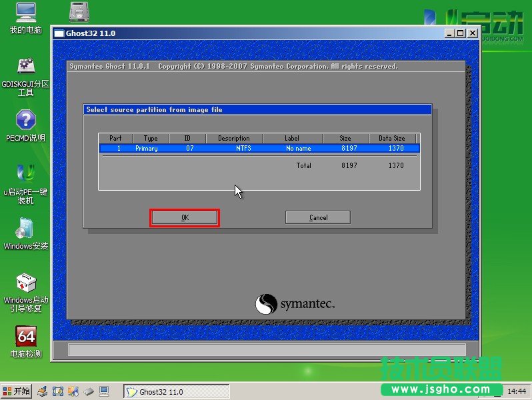Open the 开始 start menu

[x=17, y=391]
